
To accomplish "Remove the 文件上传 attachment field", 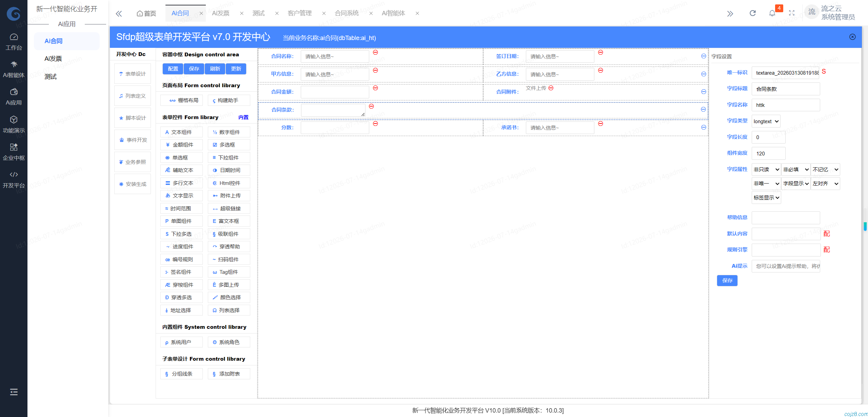I will 551,88.
